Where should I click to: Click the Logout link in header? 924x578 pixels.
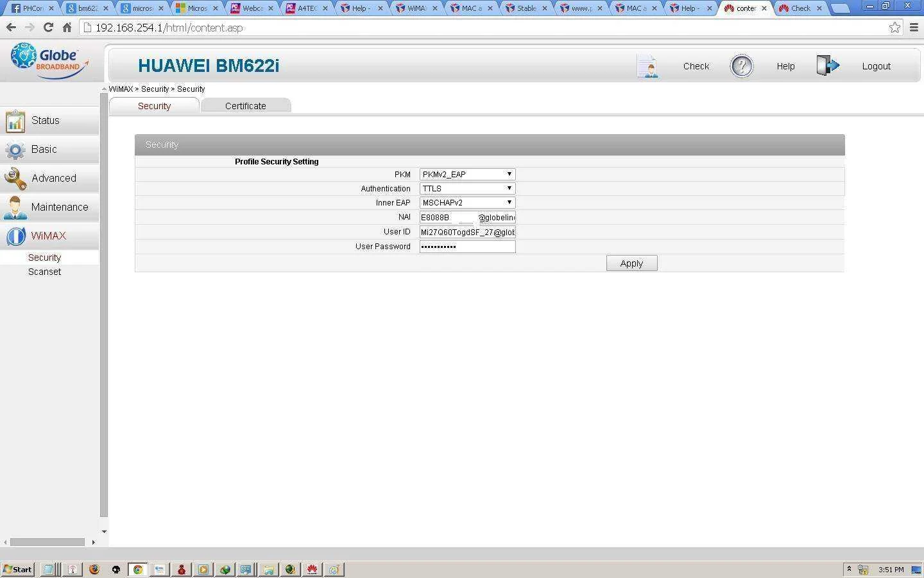pos(876,66)
